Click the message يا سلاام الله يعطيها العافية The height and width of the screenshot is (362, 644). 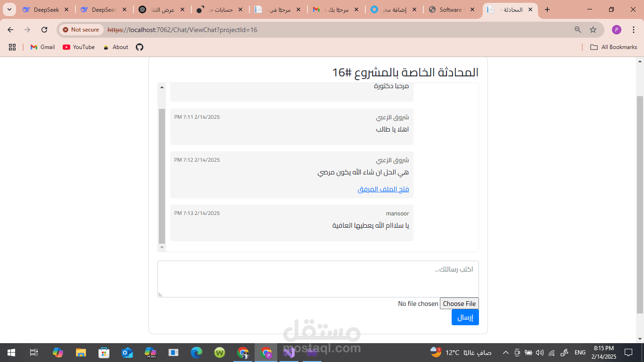click(x=371, y=225)
